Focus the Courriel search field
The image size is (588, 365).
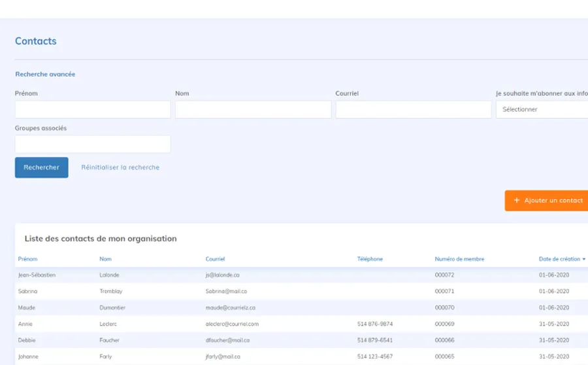pyautogui.click(x=413, y=109)
